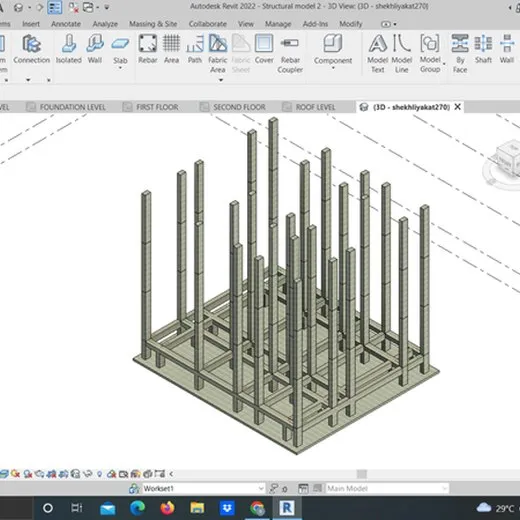Click the Close Inactive Views icon
520x520 pixels.
coord(73,7)
